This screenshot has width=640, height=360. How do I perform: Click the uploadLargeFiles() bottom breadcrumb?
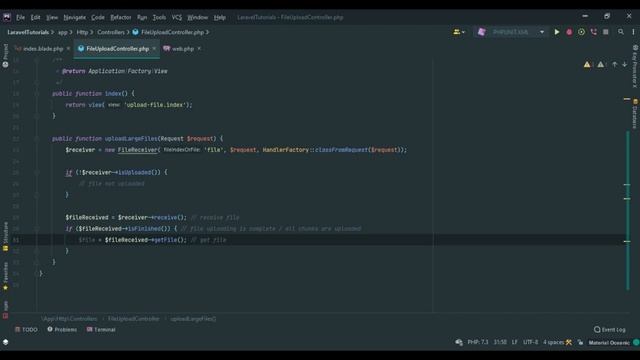tap(193, 319)
